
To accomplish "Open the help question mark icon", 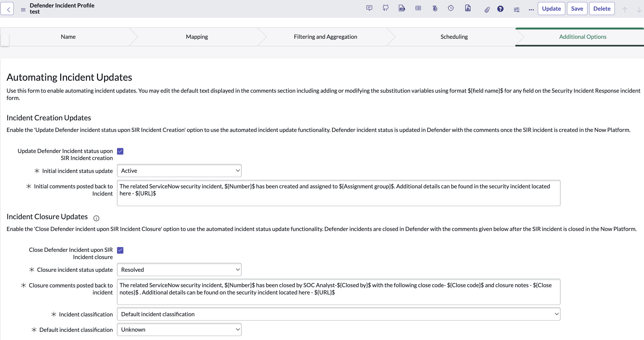I will point(500,9).
